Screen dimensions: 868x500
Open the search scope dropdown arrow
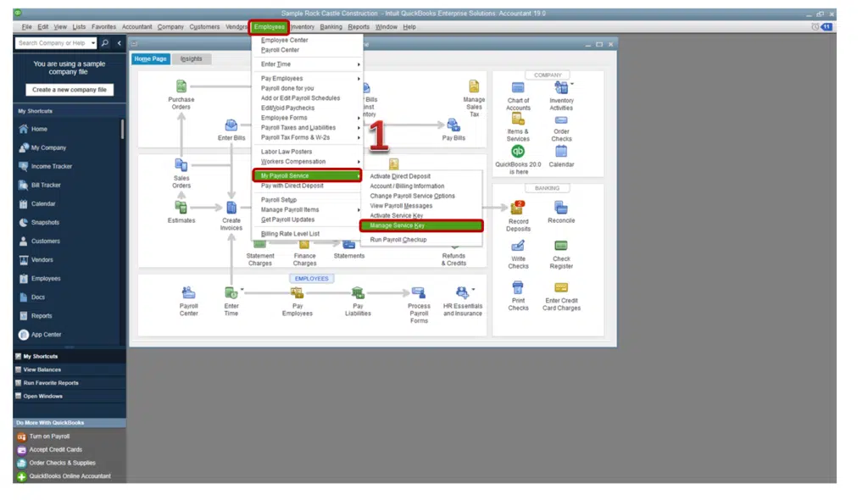coord(93,43)
